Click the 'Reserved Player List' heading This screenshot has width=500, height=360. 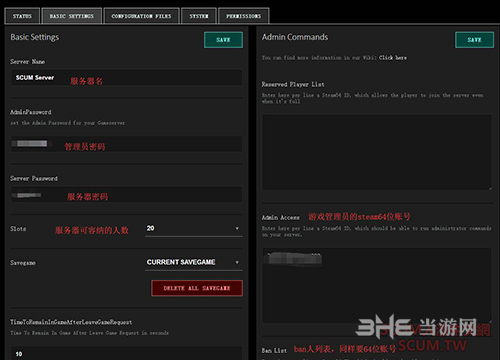(293, 84)
